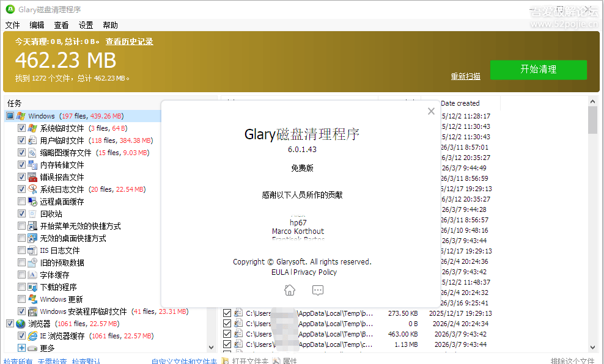This screenshot has width=604, height=364.
Task: Open the 文件 menu
Action: tap(13, 25)
